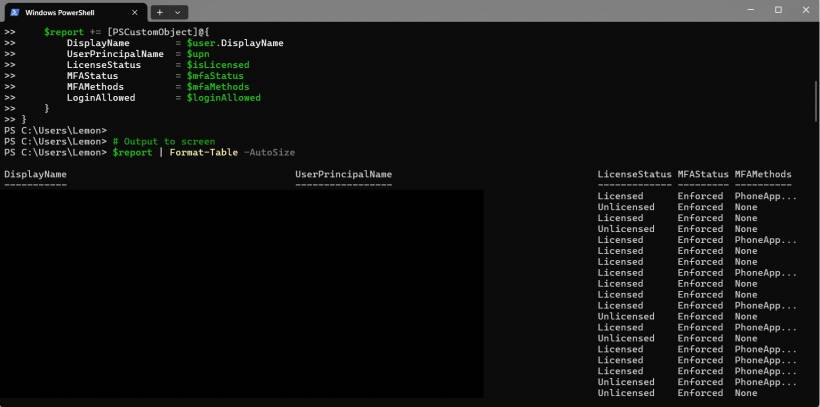Click the $isLicensed variable text
Viewport: 820px width, 407px height.
tap(217, 65)
